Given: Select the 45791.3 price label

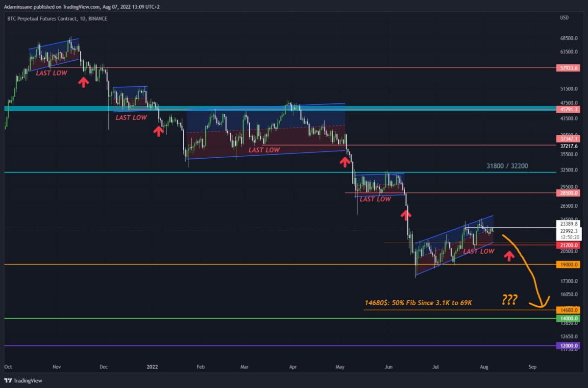Looking at the screenshot, I should (x=568, y=109).
